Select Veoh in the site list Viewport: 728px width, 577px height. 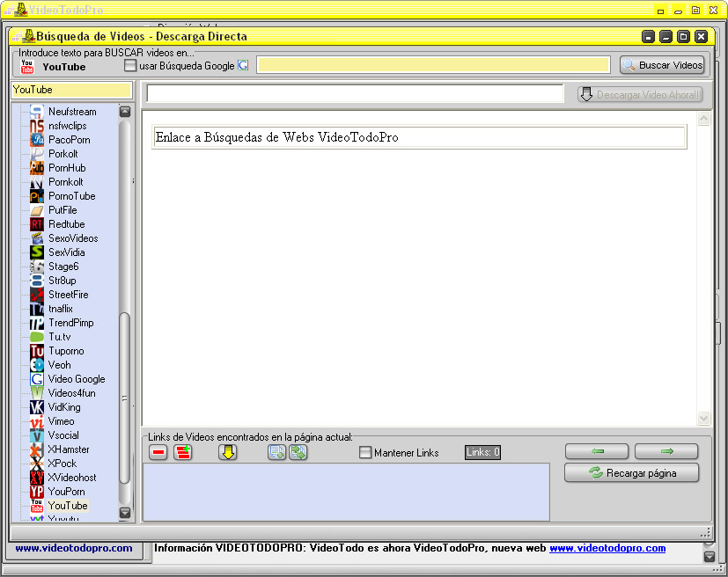click(x=60, y=365)
